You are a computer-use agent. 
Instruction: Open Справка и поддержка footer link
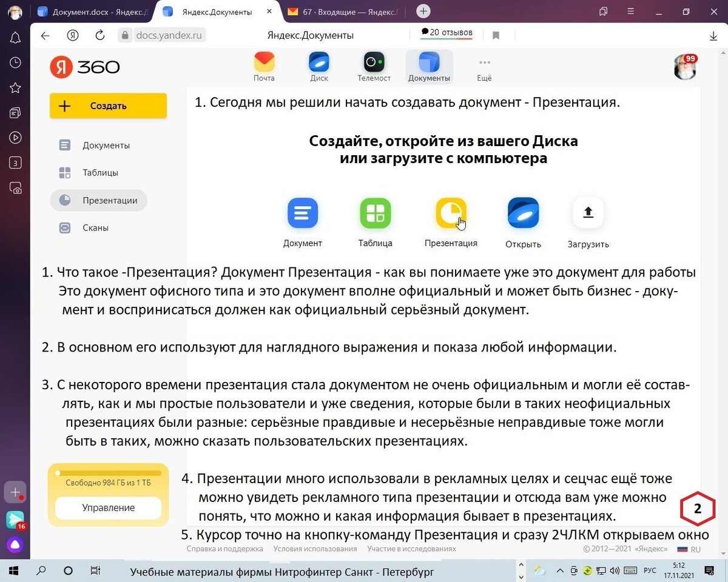point(224,549)
